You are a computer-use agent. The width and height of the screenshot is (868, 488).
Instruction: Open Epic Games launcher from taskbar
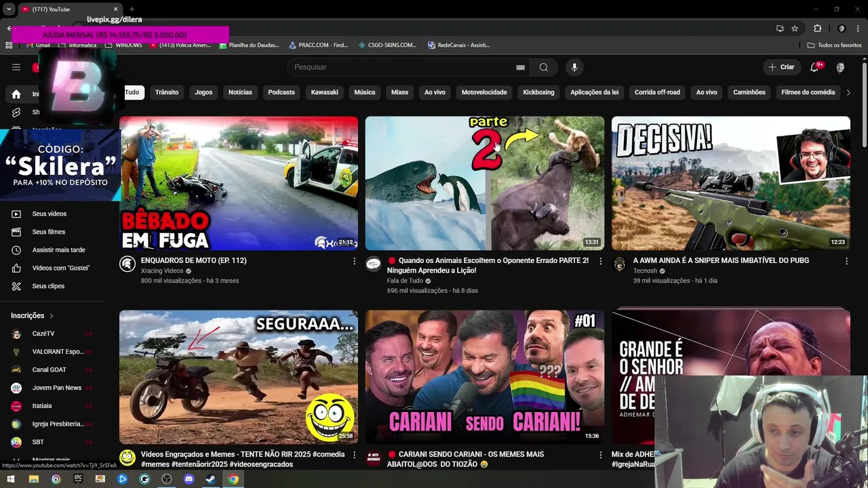tap(78, 479)
